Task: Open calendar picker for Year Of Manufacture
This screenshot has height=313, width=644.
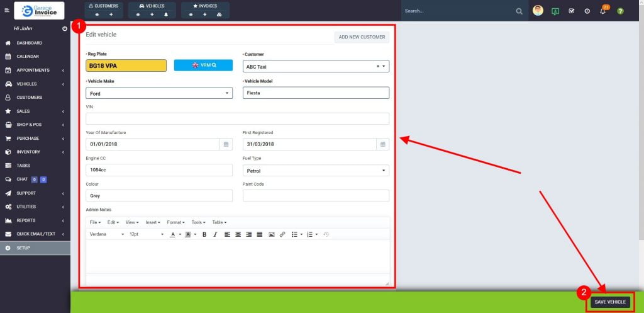Action: pyautogui.click(x=226, y=144)
